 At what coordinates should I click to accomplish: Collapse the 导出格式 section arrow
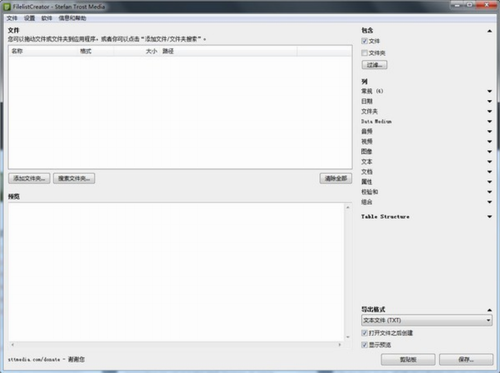(x=489, y=310)
